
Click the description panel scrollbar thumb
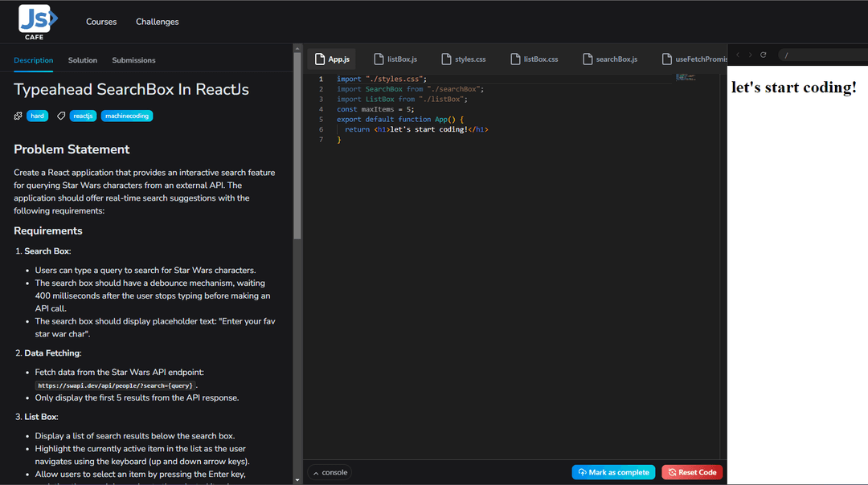pyautogui.click(x=297, y=146)
